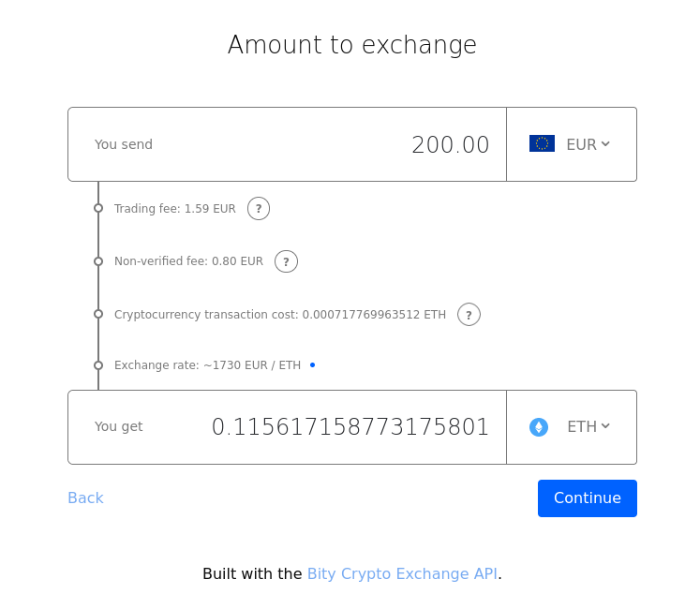Click the Cryptocurrency transaction cost timeline node

[x=98, y=314]
